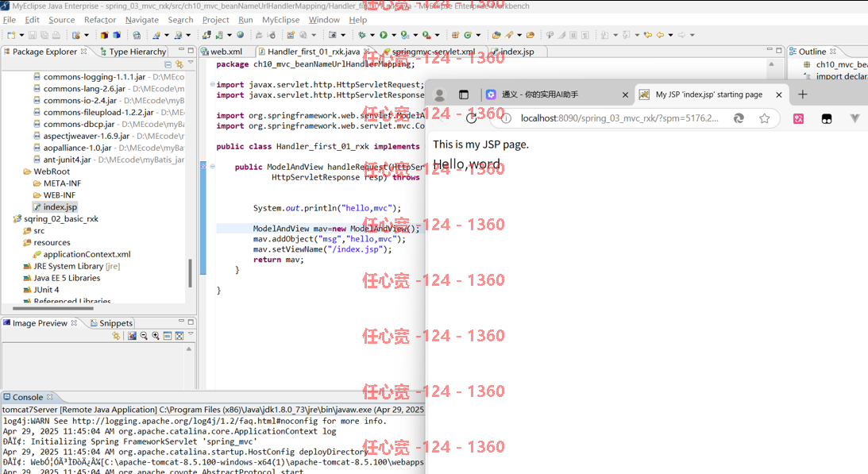The image size is (868, 474).
Task: Collapse all in Package Explorer
Action: (x=168, y=64)
